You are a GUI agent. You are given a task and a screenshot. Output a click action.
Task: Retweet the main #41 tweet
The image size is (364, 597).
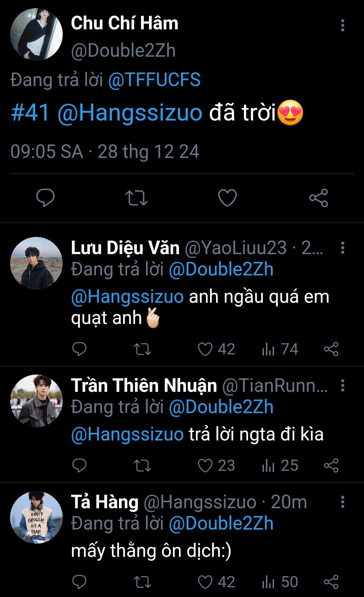[136, 198]
